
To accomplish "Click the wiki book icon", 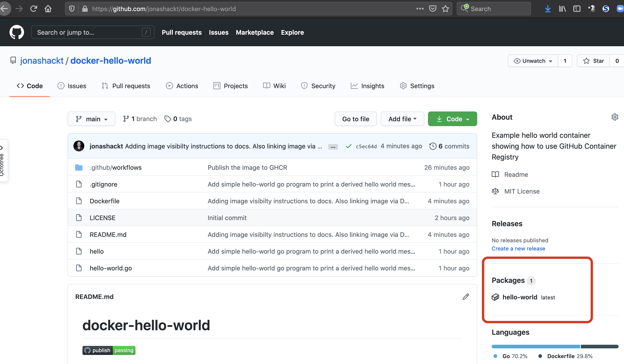I will point(266,85).
